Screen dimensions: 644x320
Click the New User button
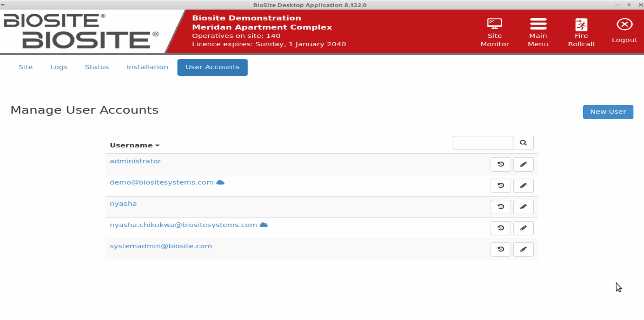click(608, 112)
